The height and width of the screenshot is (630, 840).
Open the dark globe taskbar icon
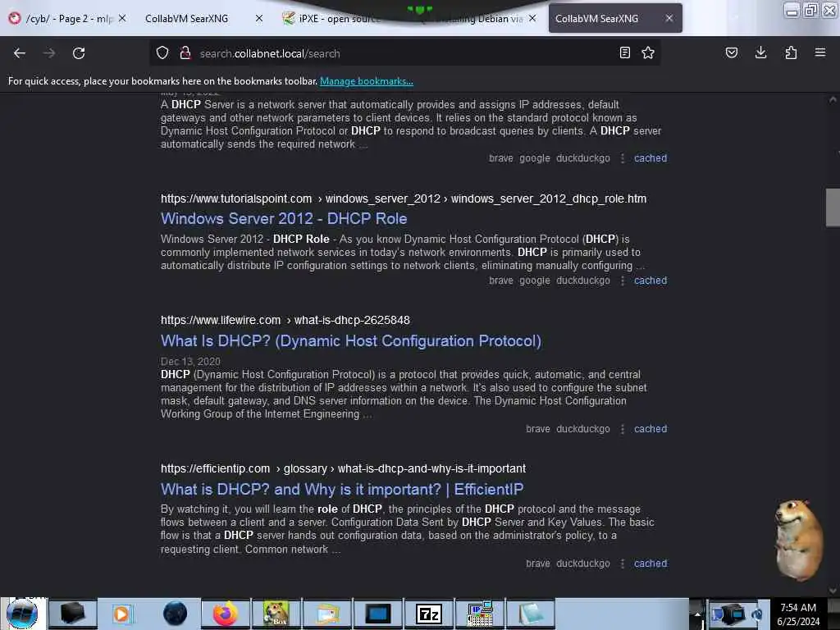[x=175, y=614]
